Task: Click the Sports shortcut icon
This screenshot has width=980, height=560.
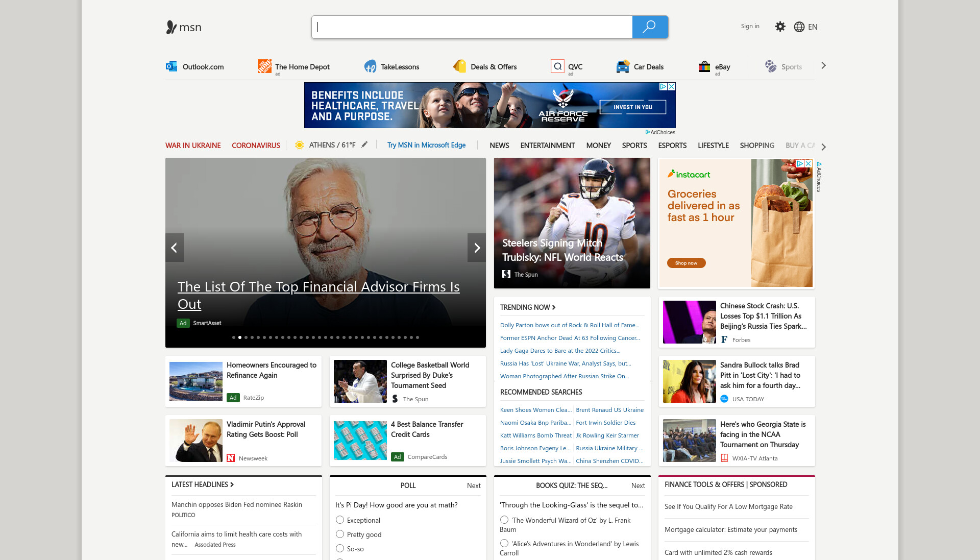Action: [x=770, y=66]
